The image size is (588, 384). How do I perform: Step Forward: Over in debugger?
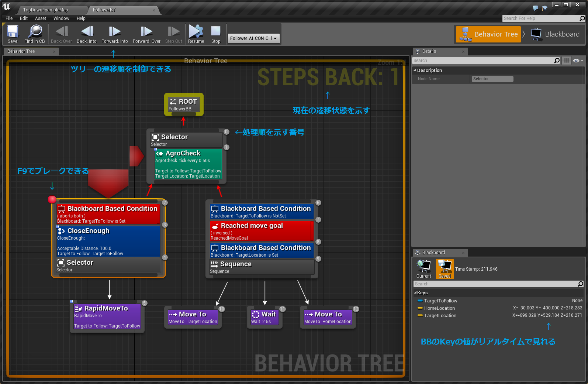(x=146, y=34)
